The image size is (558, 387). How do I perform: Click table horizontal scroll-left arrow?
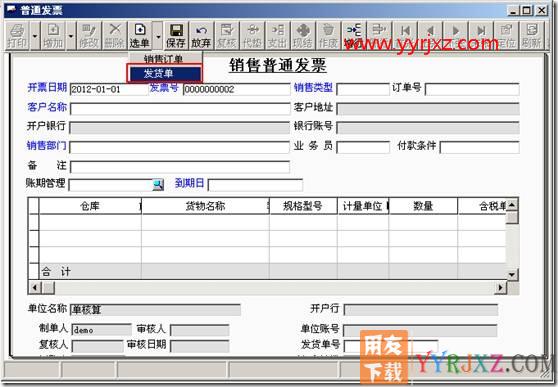point(35,287)
